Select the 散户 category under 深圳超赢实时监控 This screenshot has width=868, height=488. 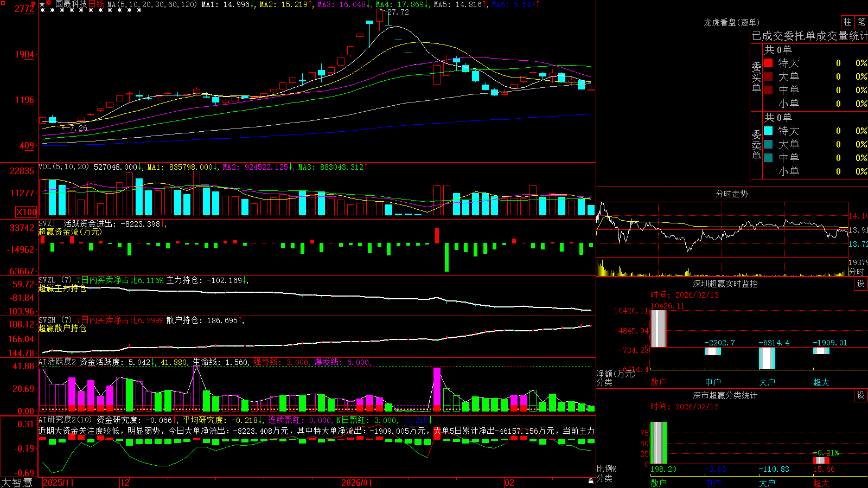(658, 382)
